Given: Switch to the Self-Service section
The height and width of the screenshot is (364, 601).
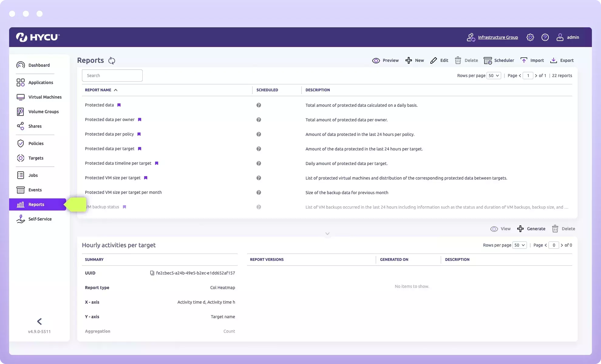Looking at the screenshot, I should [40, 219].
